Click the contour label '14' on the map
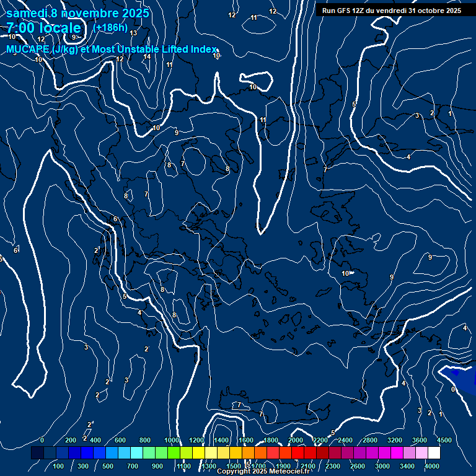 click(x=147, y=56)
